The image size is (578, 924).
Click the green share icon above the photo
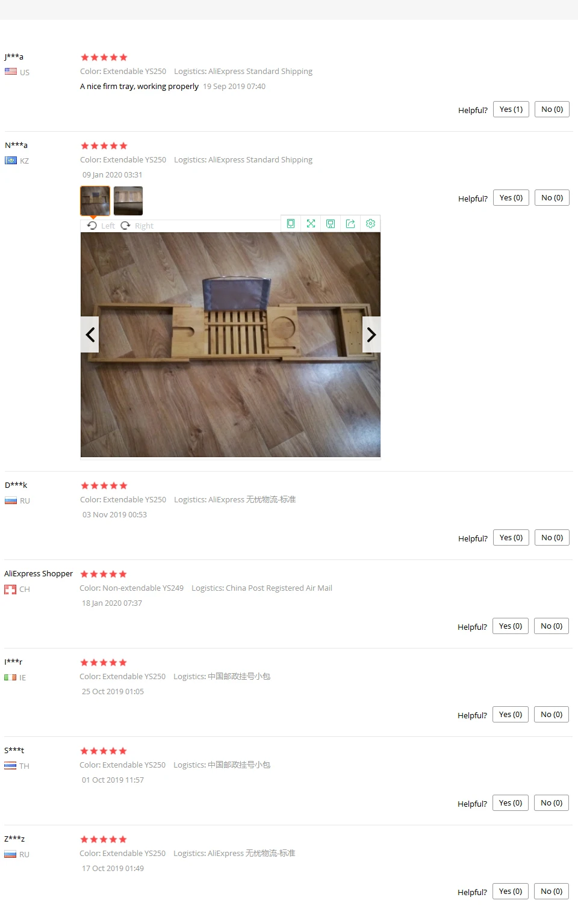click(350, 224)
